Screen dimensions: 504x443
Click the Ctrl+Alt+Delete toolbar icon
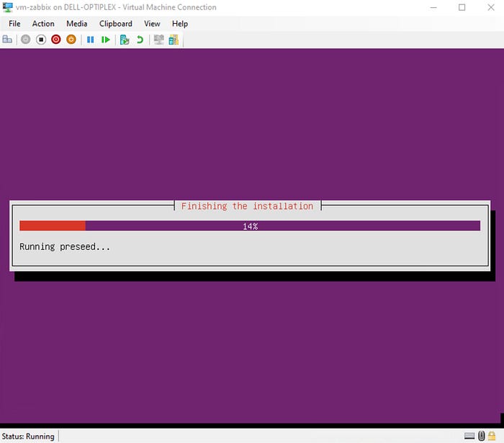pos(7,40)
